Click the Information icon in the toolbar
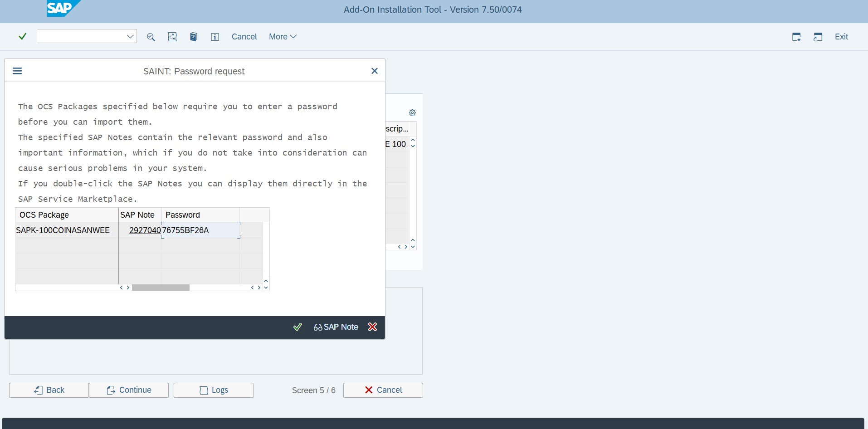This screenshot has width=868, height=429. pyautogui.click(x=215, y=37)
